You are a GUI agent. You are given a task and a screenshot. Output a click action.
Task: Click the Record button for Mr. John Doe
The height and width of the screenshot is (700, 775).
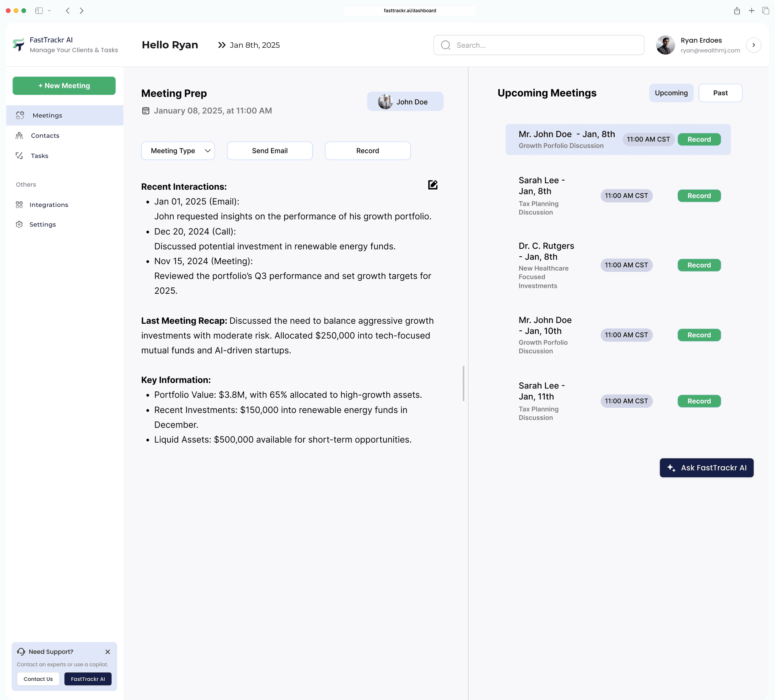(699, 139)
